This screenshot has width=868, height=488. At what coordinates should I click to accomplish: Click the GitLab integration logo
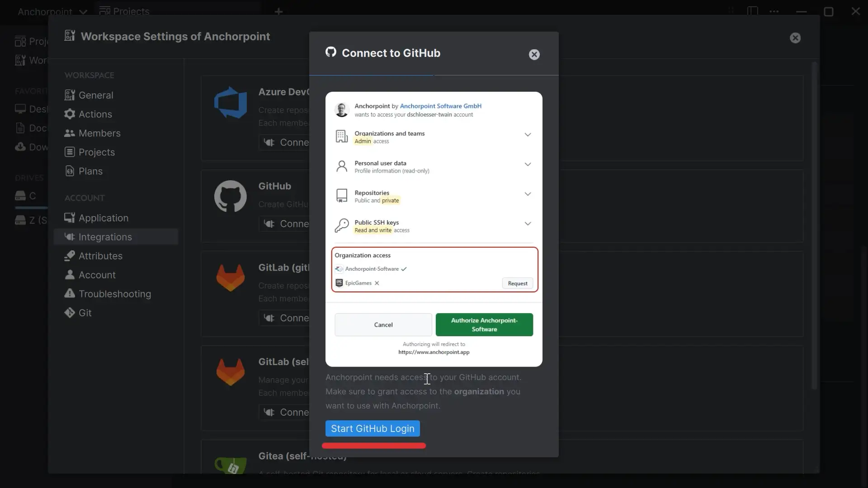[231, 277]
